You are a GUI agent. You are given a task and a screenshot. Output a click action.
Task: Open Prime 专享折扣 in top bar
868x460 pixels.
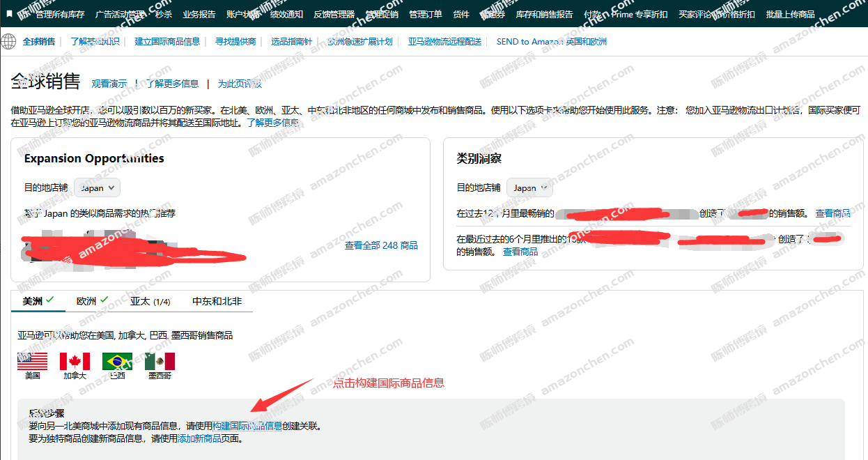click(x=640, y=14)
